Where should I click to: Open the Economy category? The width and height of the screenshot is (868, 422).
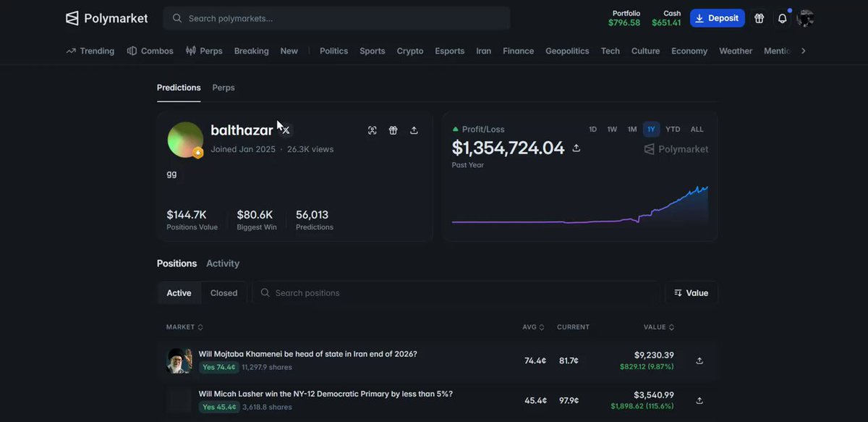coord(689,51)
